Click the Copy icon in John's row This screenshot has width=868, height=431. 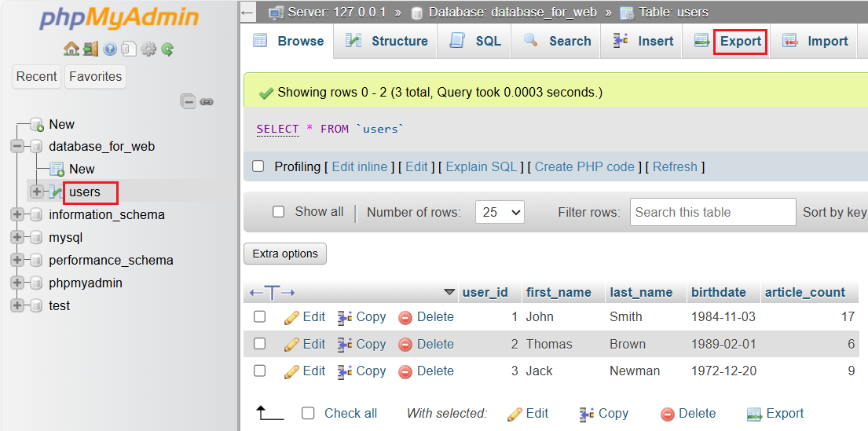pyautogui.click(x=346, y=317)
